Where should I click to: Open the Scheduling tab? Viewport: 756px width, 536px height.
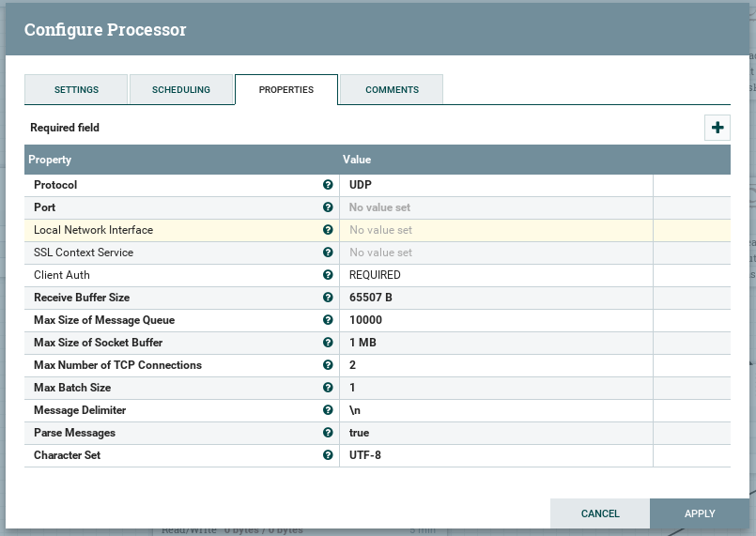(x=181, y=90)
